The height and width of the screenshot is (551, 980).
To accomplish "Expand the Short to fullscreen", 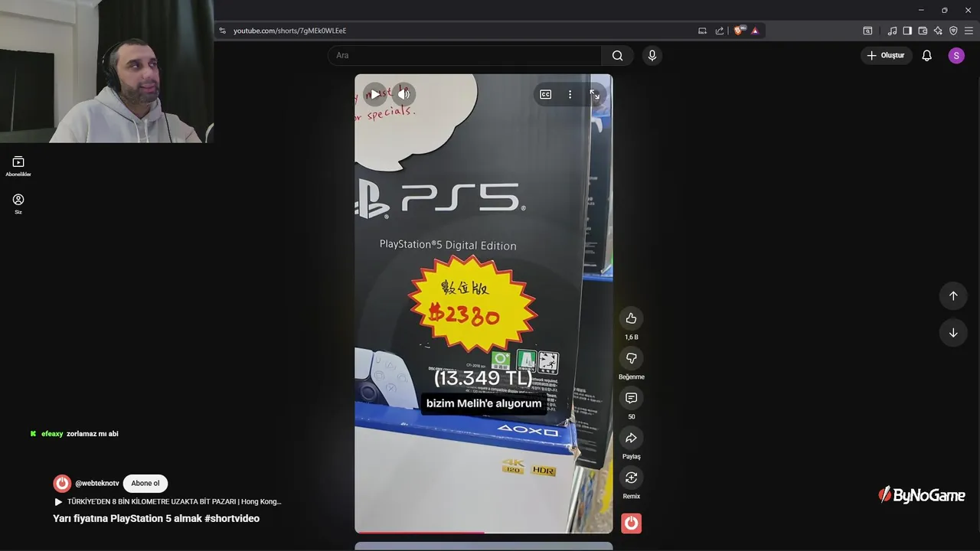I will [595, 94].
